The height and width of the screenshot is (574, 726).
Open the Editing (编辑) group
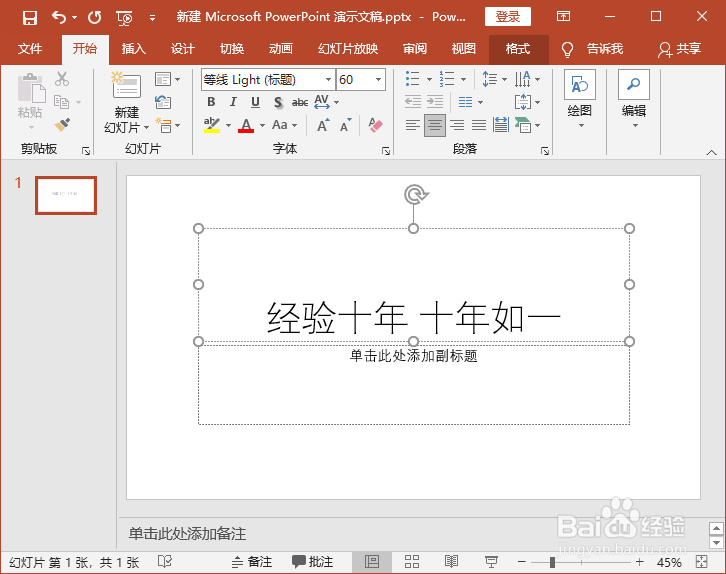click(634, 100)
